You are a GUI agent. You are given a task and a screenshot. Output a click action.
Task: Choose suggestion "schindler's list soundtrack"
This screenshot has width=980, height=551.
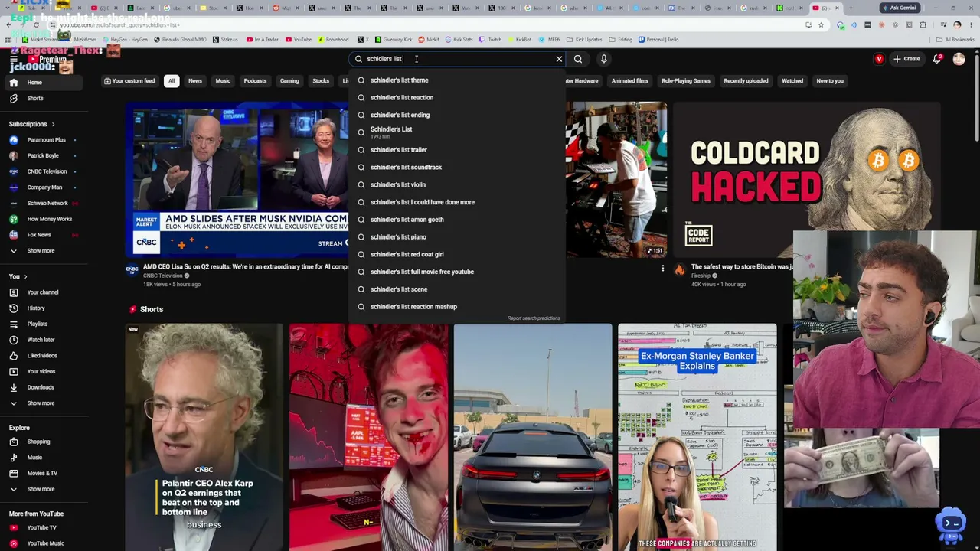(x=457, y=168)
